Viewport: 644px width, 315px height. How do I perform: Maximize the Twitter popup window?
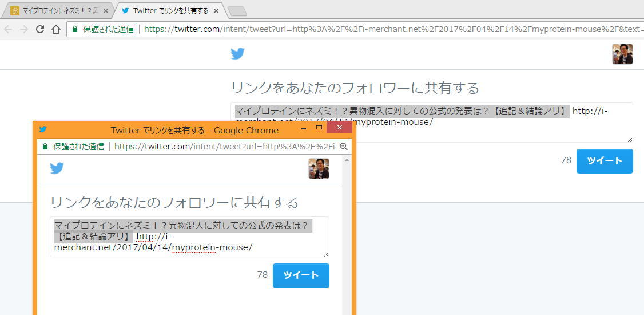(319, 128)
